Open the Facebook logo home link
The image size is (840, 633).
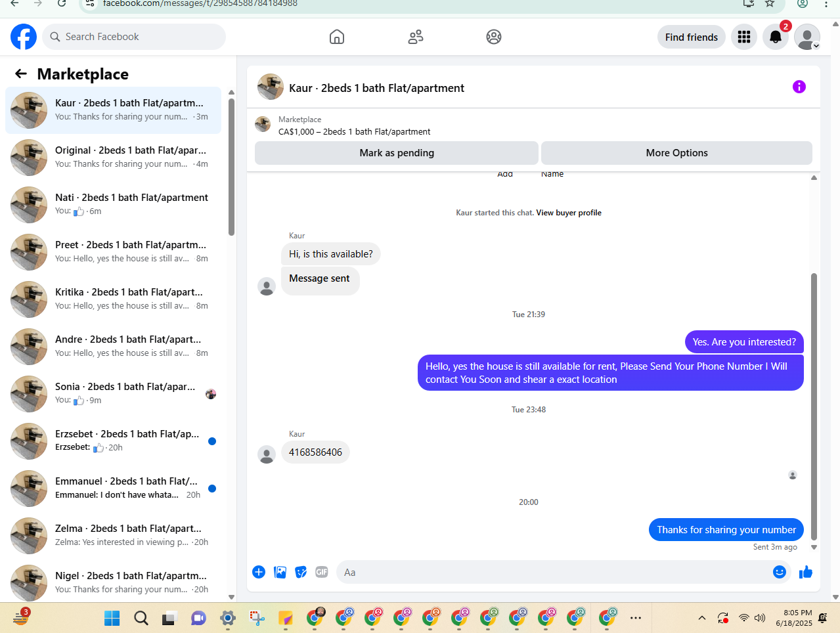point(24,37)
